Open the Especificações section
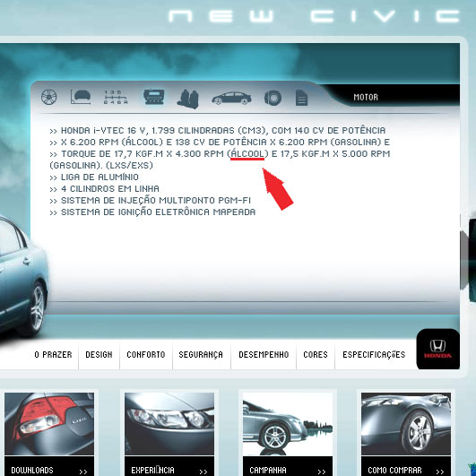Viewport: 476px width, 476px height. 374,355
